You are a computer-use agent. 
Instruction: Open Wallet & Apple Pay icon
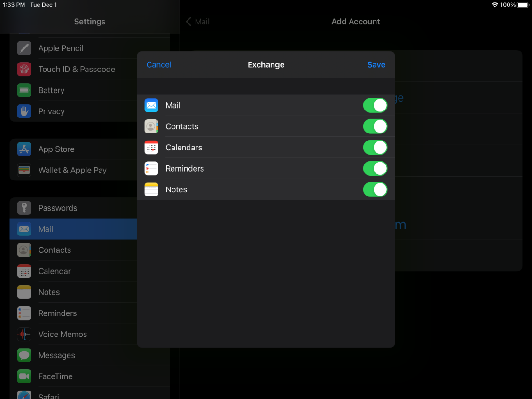(x=24, y=170)
